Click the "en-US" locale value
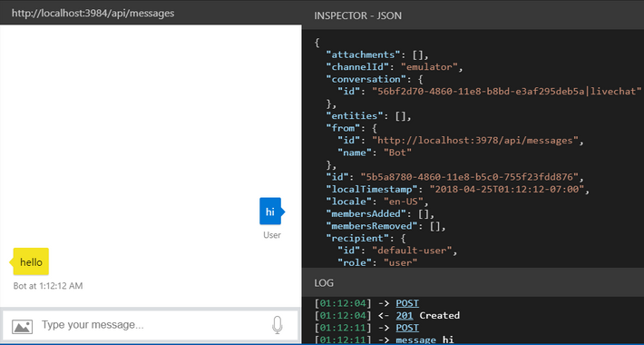Screen dimensions: 644x345 [x=404, y=202]
